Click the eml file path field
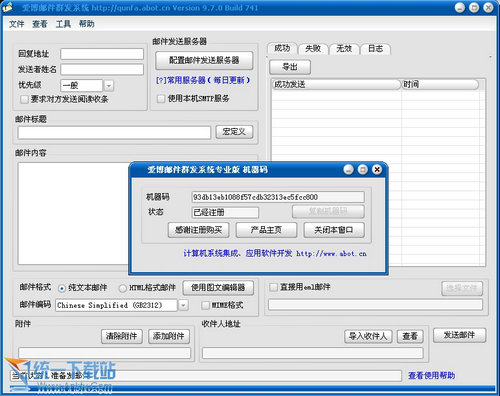Image resolution: width=500 pixels, height=396 pixels. pyautogui.click(x=375, y=305)
